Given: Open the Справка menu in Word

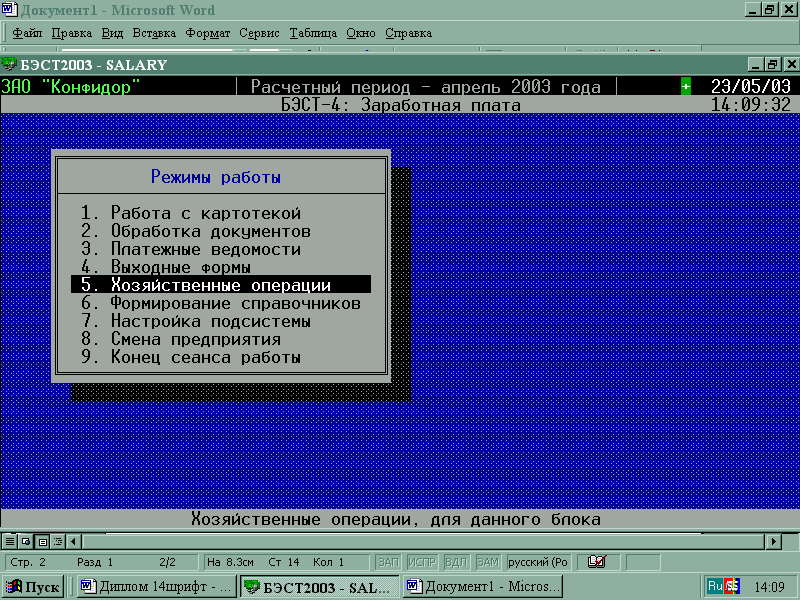Looking at the screenshot, I should tap(409, 33).
